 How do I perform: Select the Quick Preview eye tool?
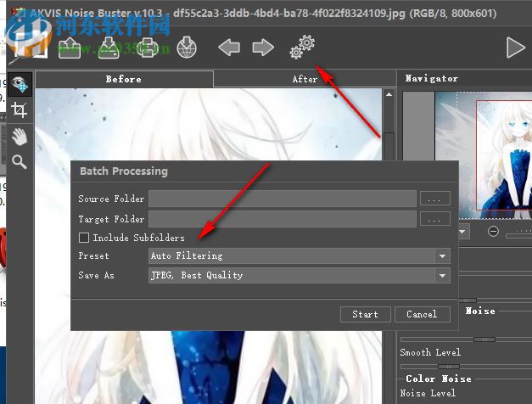click(20, 84)
